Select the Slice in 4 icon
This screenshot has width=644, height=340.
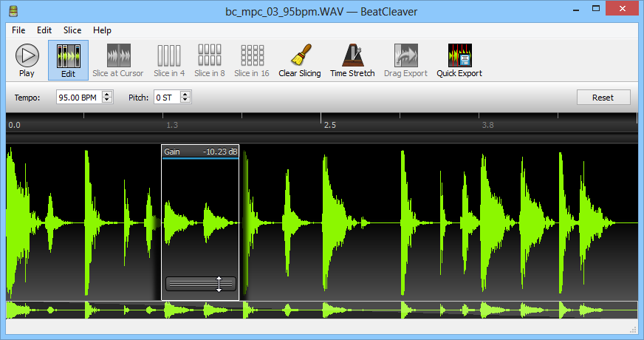pos(169,55)
